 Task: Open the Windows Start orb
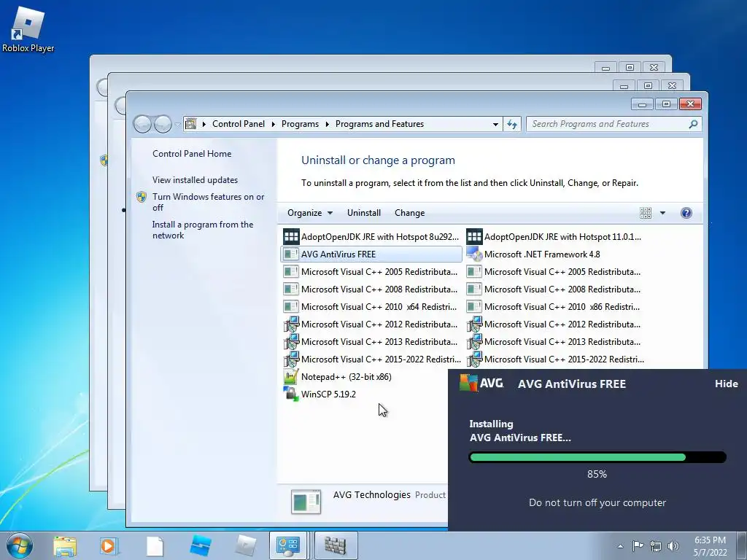coord(20,545)
